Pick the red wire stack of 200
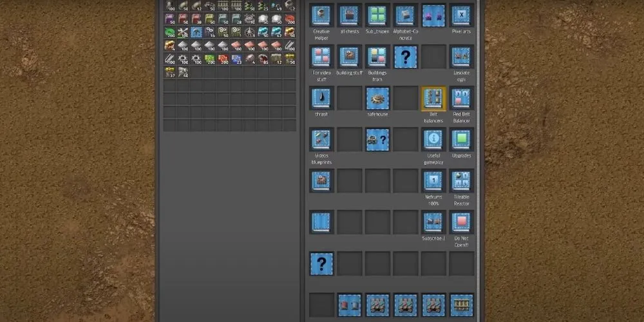This screenshot has width=644, height=322. coord(290,19)
